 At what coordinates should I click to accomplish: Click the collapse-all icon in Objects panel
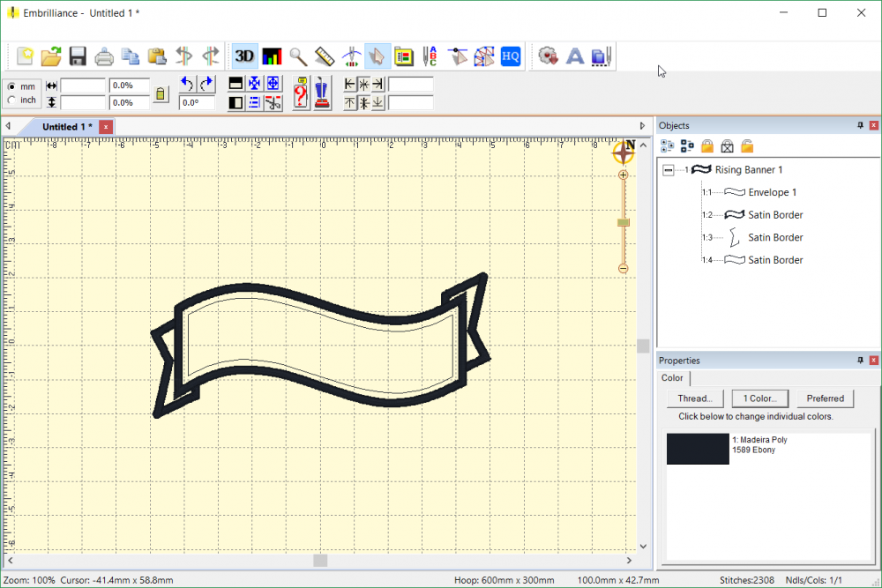pos(687,146)
